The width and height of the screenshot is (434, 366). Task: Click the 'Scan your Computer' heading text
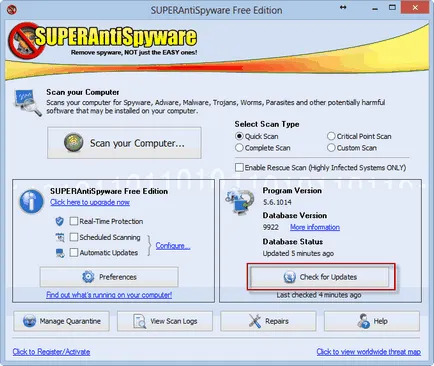(x=83, y=92)
